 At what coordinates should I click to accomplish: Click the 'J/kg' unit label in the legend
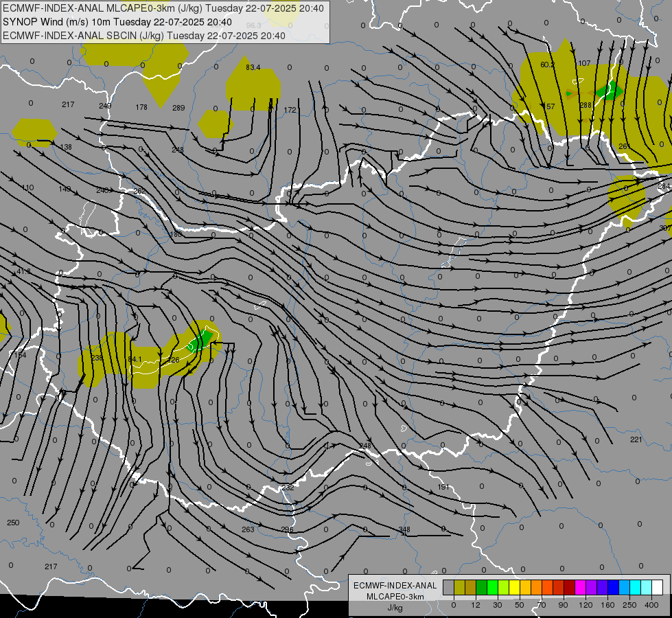point(395,608)
